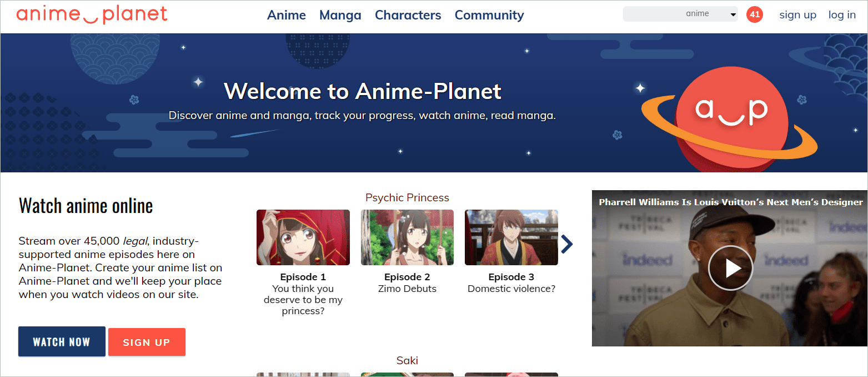This screenshot has height=377, width=868.
Task: Open the Community menu
Action: [489, 16]
